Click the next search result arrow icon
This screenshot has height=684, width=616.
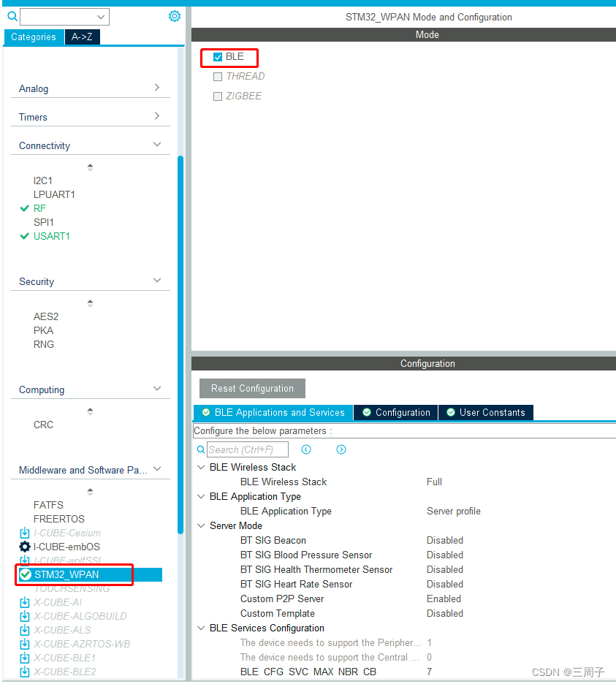341,449
